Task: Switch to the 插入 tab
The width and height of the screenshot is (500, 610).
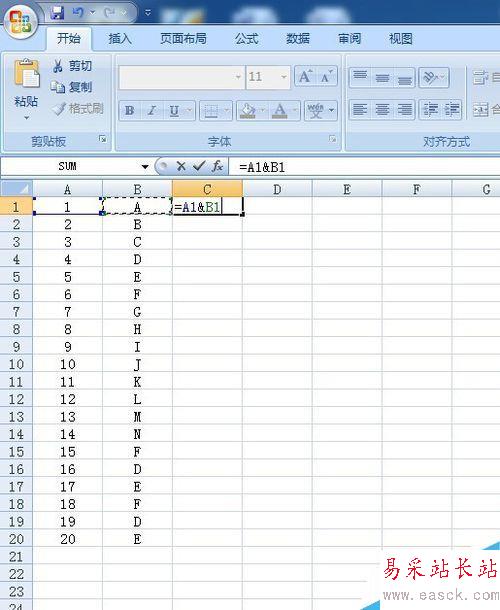Action: [120, 39]
